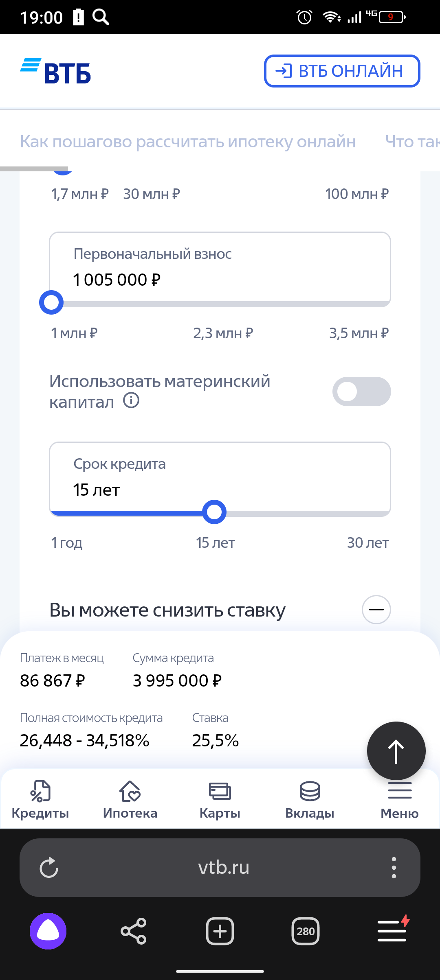Screen dimensions: 440x980
Task: Tap the maternal capital info icon
Action: pyautogui.click(x=131, y=400)
